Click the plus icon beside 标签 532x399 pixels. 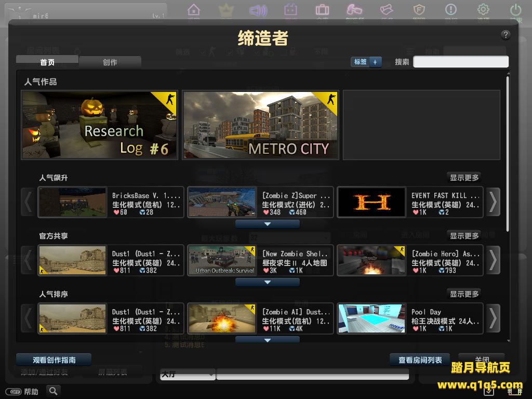pos(375,62)
